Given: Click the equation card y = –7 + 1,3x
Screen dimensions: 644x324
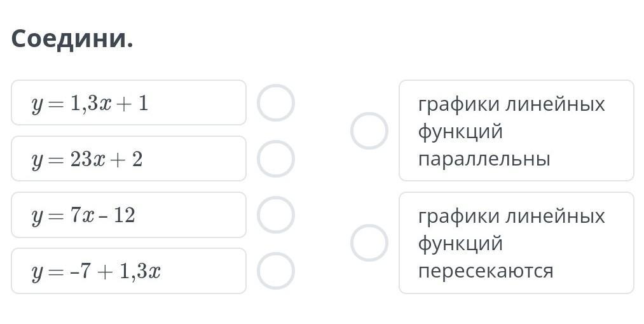Looking at the screenshot, I should point(128,271).
